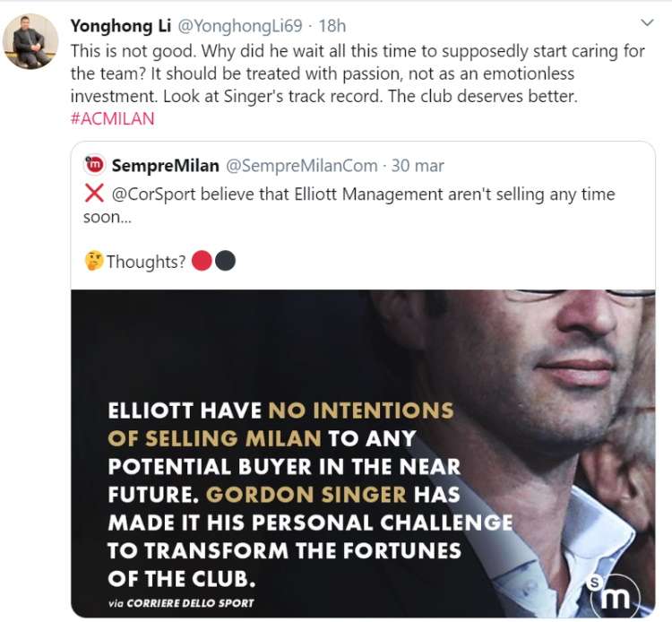The width and height of the screenshot is (672, 622).
Task: Open the 18h tweet timestamp
Action: pos(332,26)
